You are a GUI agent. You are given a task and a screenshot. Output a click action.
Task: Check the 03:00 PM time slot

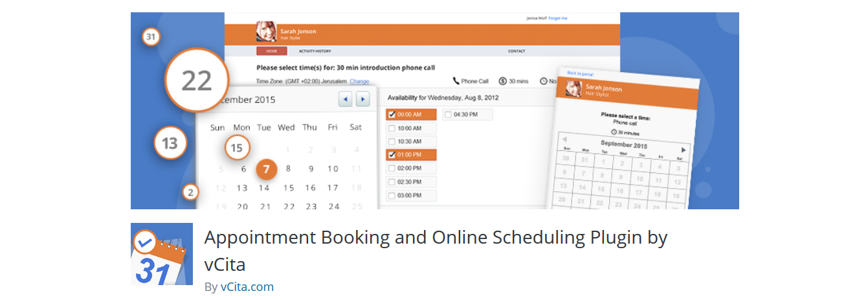point(391,196)
